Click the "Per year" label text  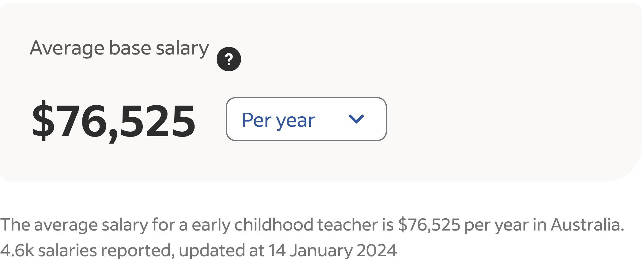(278, 120)
